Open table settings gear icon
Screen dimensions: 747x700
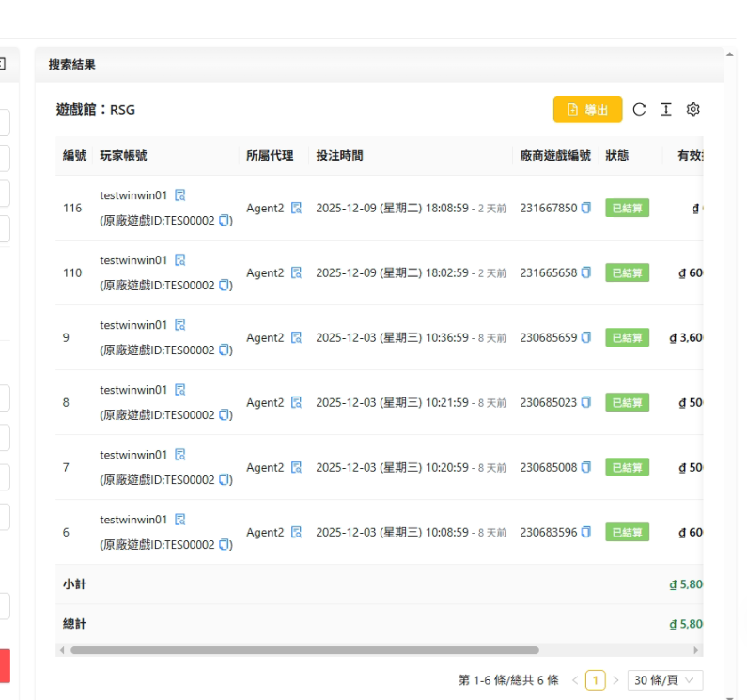tap(693, 110)
